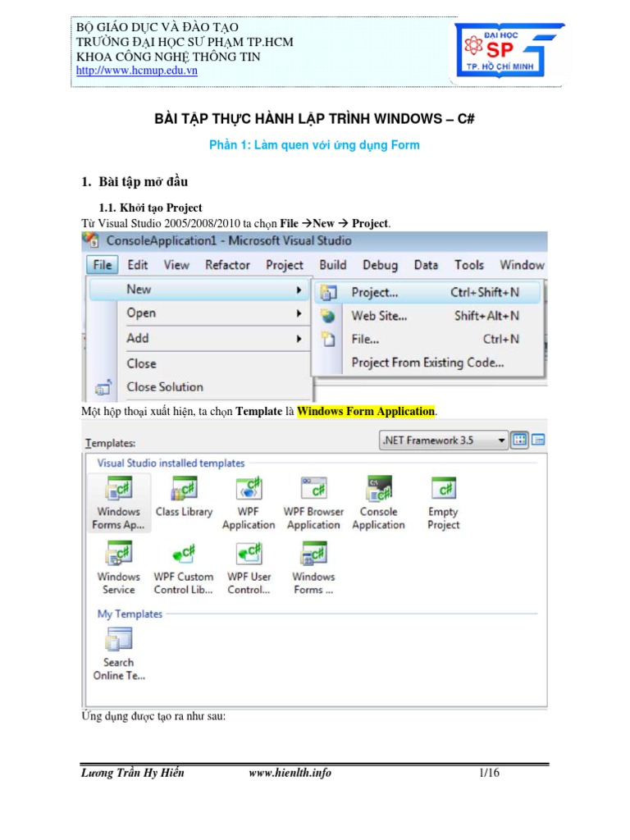Open the Build menu

click(333, 265)
